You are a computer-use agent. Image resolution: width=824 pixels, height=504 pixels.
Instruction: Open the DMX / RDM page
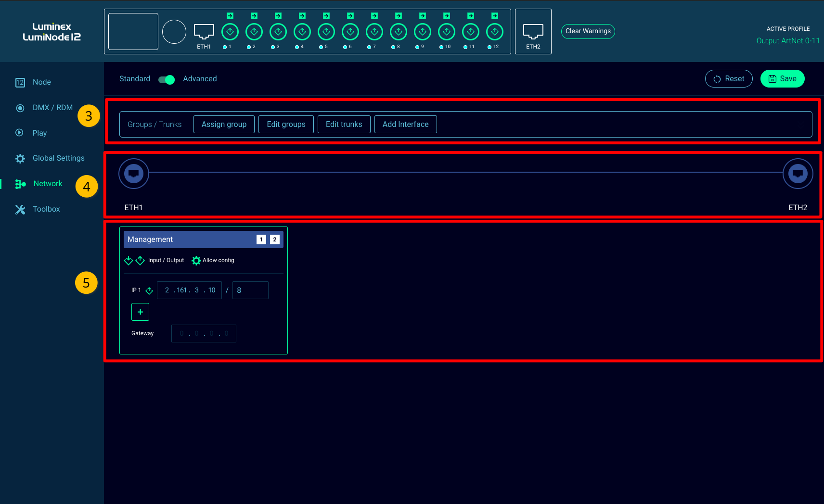click(52, 108)
